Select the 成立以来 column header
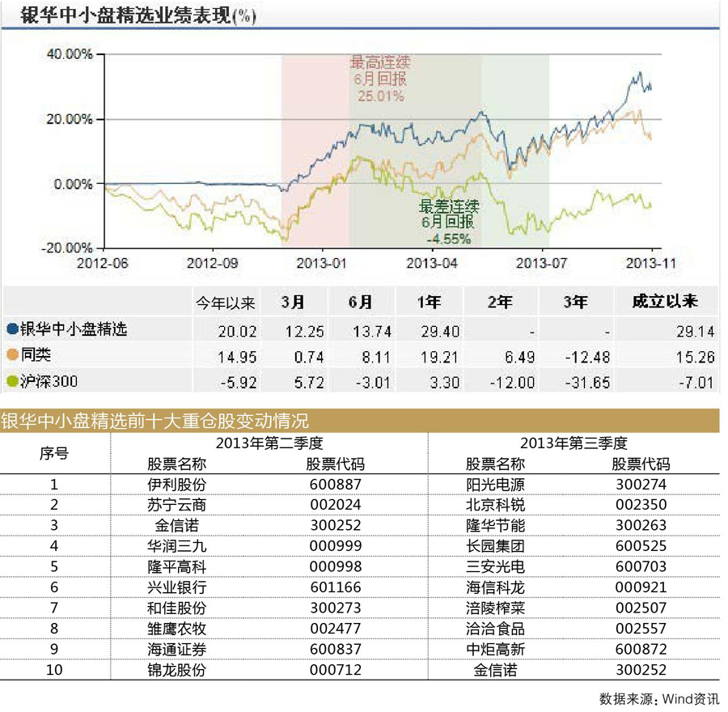Viewport: 728px width, 712px height. pyautogui.click(x=666, y=302)
